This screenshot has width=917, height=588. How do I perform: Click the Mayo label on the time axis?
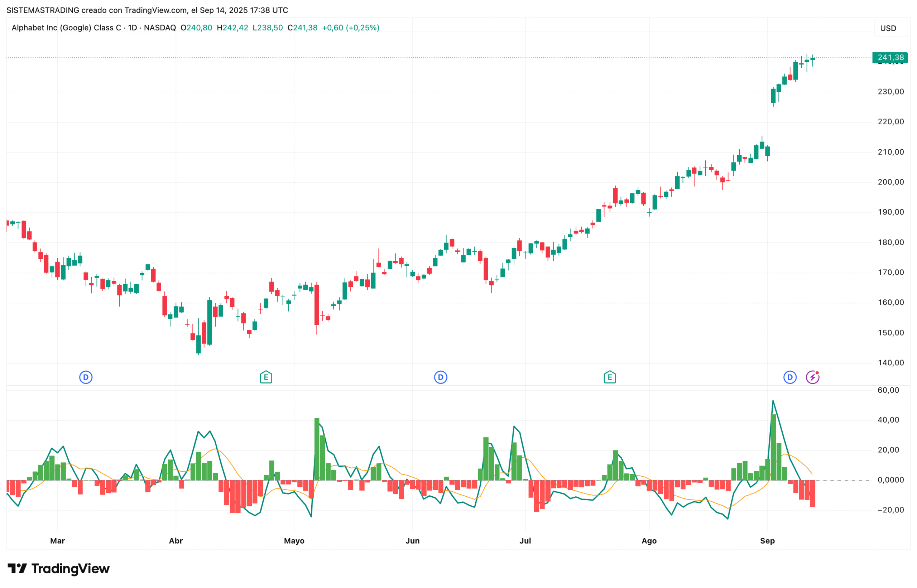click(294, 541)
